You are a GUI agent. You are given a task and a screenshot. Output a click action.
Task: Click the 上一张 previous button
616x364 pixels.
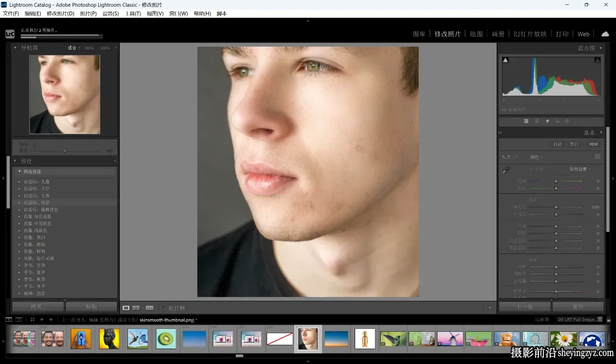click(x=525, y=306)
